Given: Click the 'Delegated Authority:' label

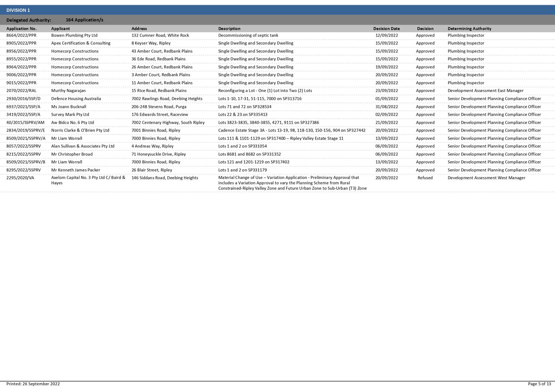Looking at the screenshot, I should coord(29,20).
